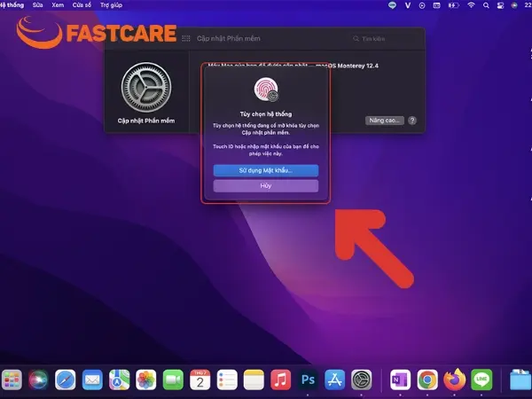Launch Siri from the Dock
This screenshot has height=399, width=532.
(x=38, y=379)
